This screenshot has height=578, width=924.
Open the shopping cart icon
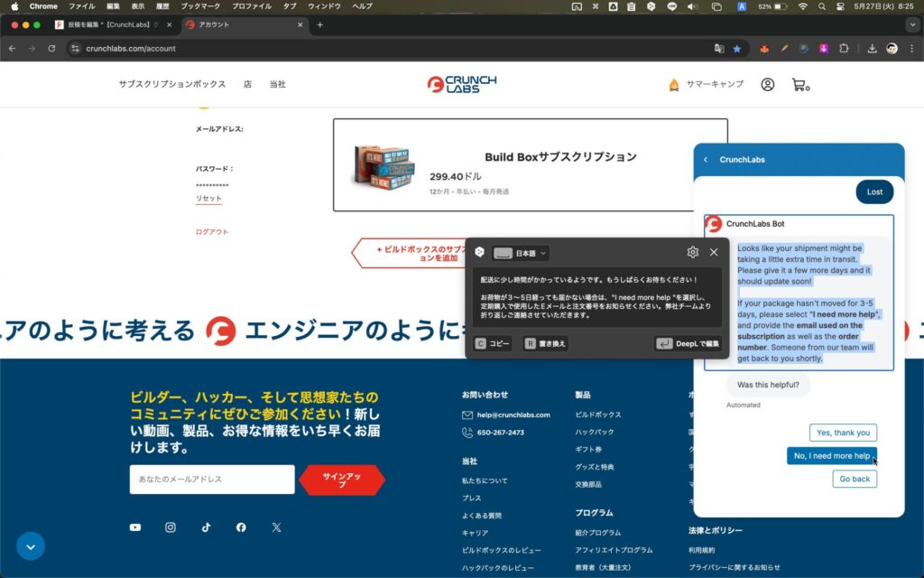point(799,85)
